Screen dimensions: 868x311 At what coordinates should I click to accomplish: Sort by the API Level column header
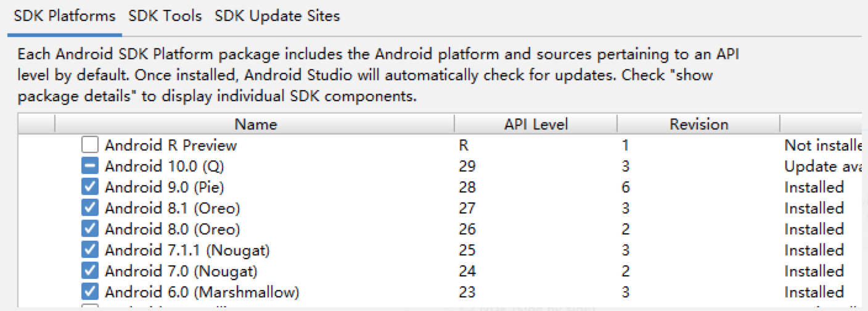click(536, 125)
